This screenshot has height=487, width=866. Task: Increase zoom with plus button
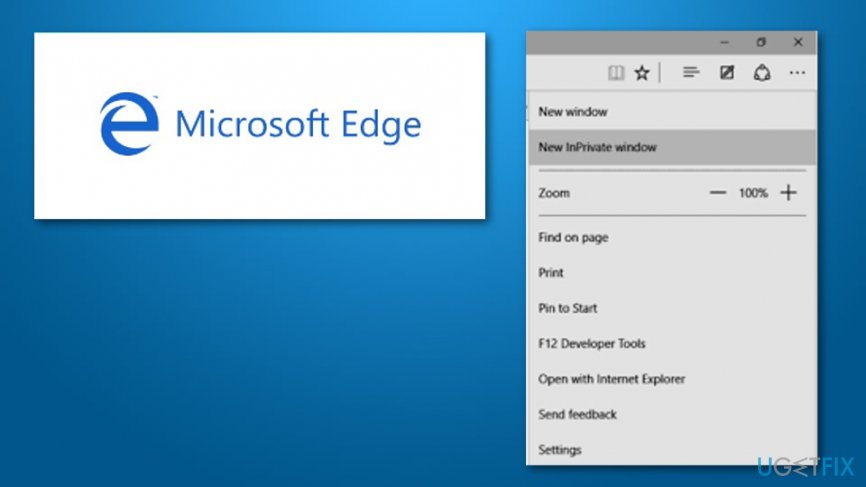pyautogui.click(x=789, y=193)
